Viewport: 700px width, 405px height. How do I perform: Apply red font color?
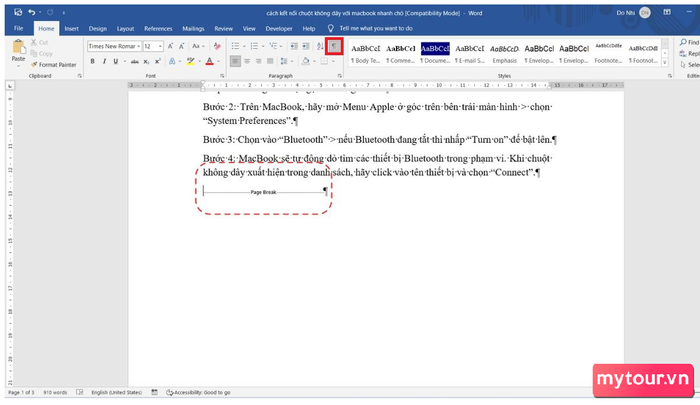(209, 61)
